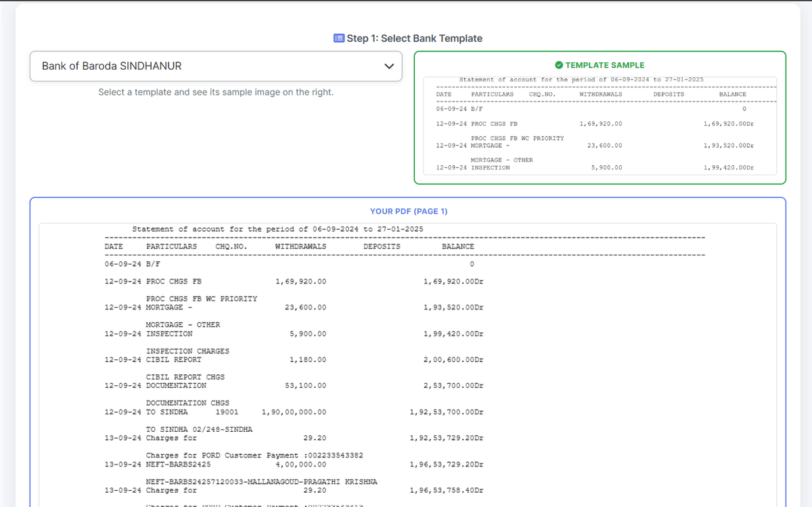
Task: Click balance 1,93,520.00Dr in your PDF
Action: [453, 307]
